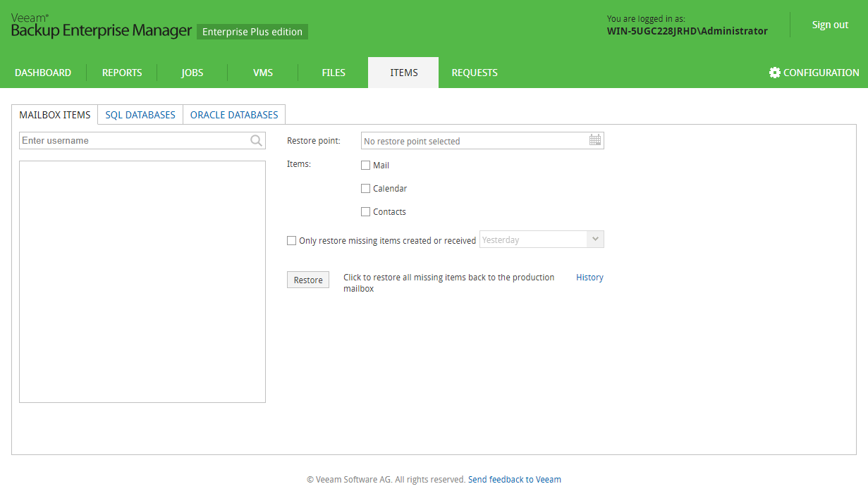Open the restore point selection field

click(x=474, y=141)
